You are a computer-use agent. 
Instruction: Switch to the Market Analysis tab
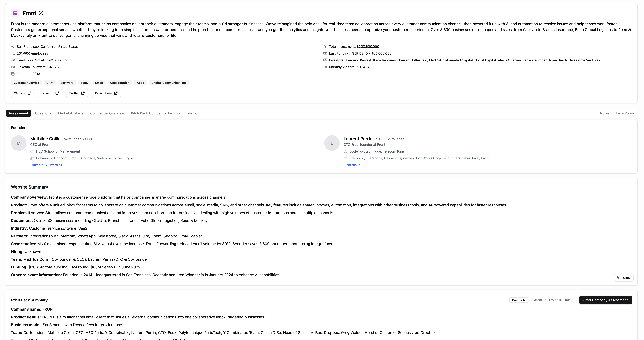point(70,113)
